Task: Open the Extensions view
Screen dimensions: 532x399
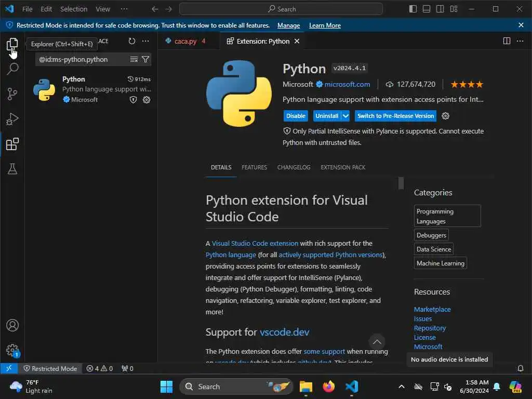Action: pos(12,144)
